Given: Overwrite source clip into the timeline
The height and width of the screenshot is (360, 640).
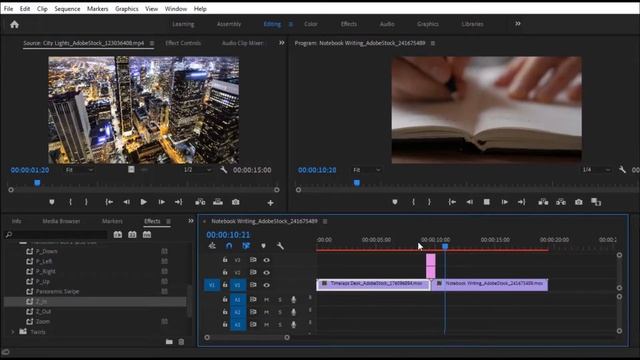Looking at the screenshot, I should [x=218, y=202].
